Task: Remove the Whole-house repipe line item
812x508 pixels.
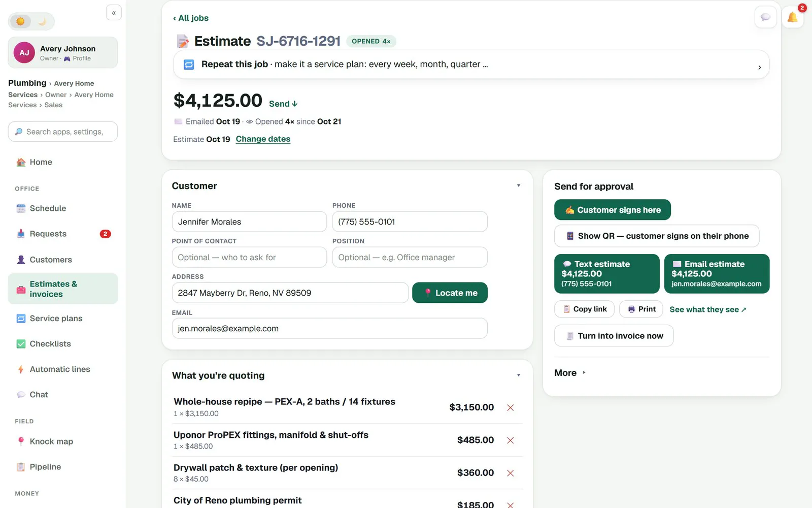Action: coord(511,407)
